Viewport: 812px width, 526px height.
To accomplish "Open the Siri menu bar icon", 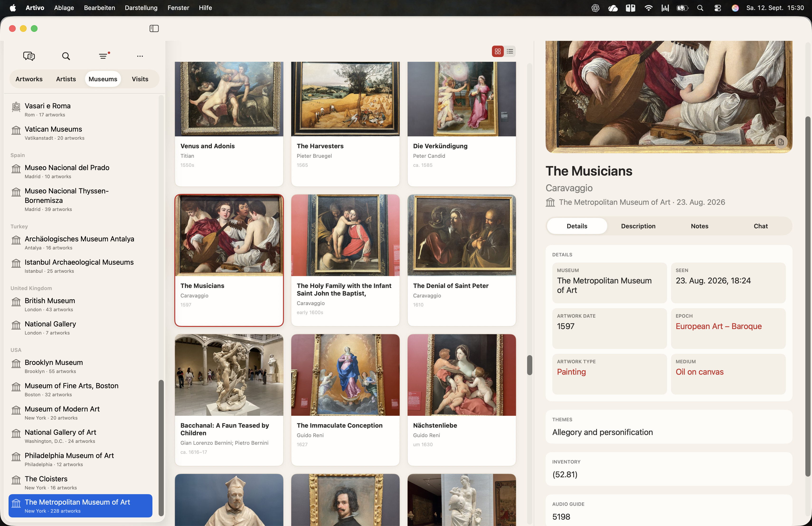I will (x=735, y=8).
